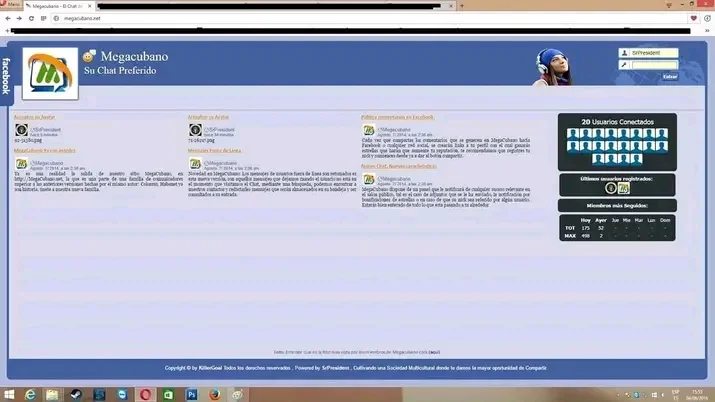Switch to the Megacubano browser tab
Image resolution: width=715 pixels, height=402 pixels.
click(x=58, y=6)
